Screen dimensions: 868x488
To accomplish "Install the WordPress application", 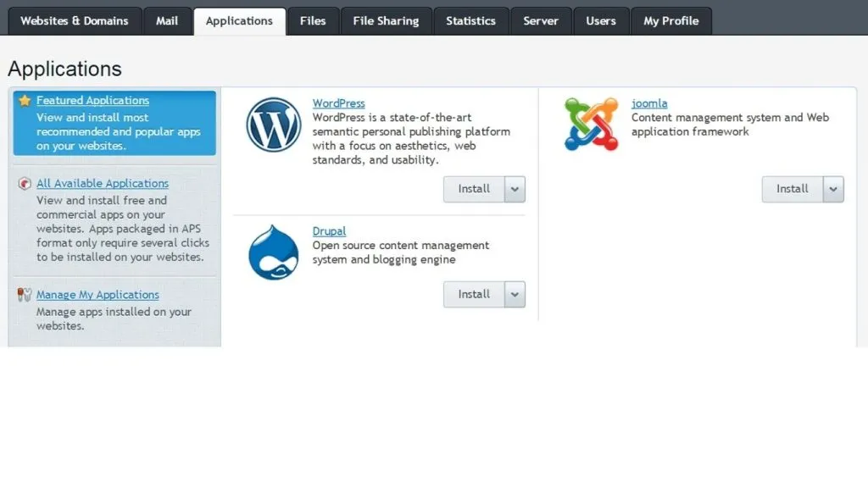I will 474,189.
